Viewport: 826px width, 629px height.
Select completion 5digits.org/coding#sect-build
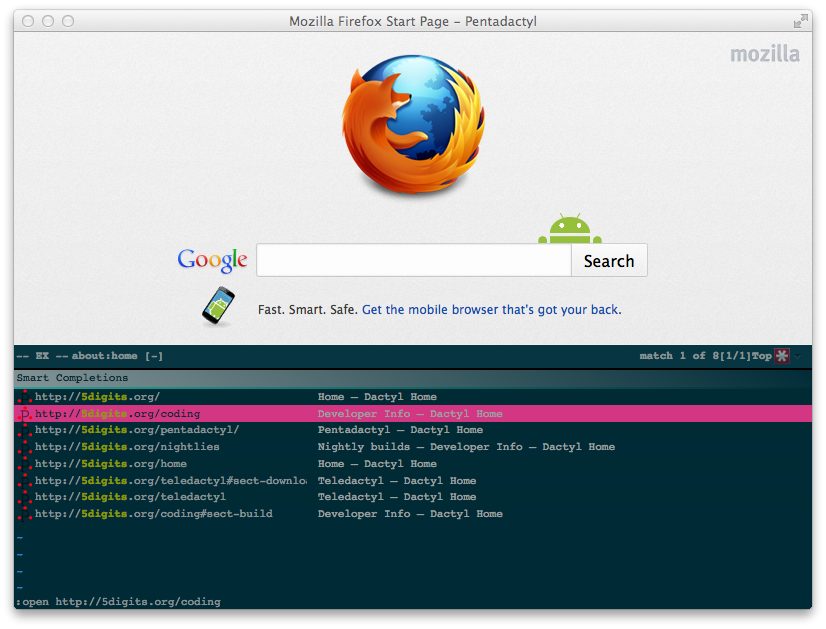coord(413,514)
